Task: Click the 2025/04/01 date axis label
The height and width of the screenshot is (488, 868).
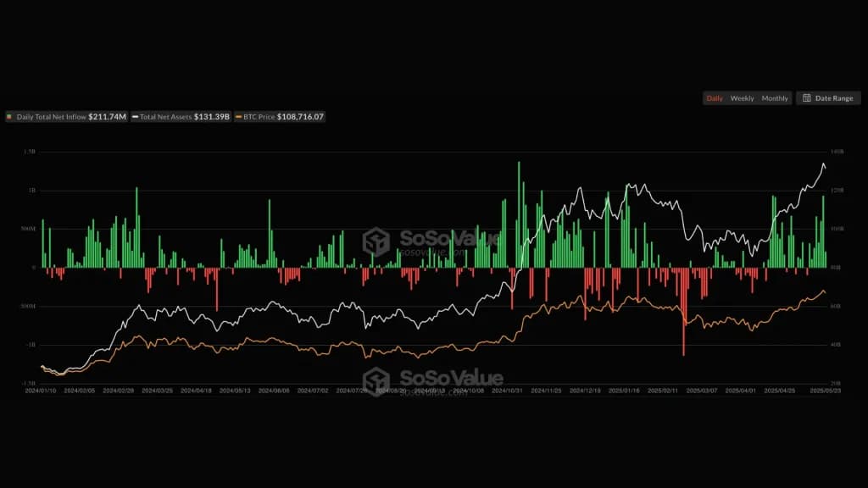Action: coord(741,391)
